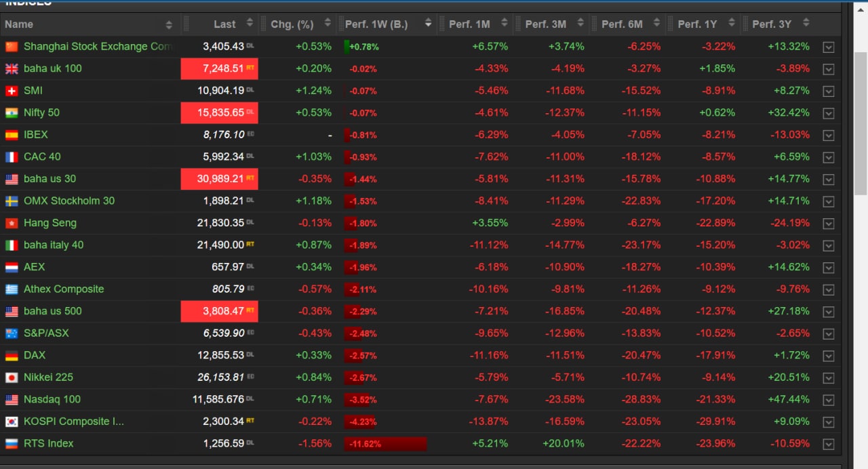Expand the options menu for IBEX
Screen dimensions: 868x469
tap(828, 136)
